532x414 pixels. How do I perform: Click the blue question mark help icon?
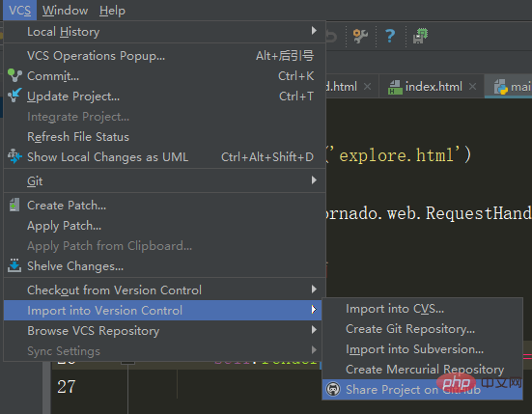coord(390,36)
